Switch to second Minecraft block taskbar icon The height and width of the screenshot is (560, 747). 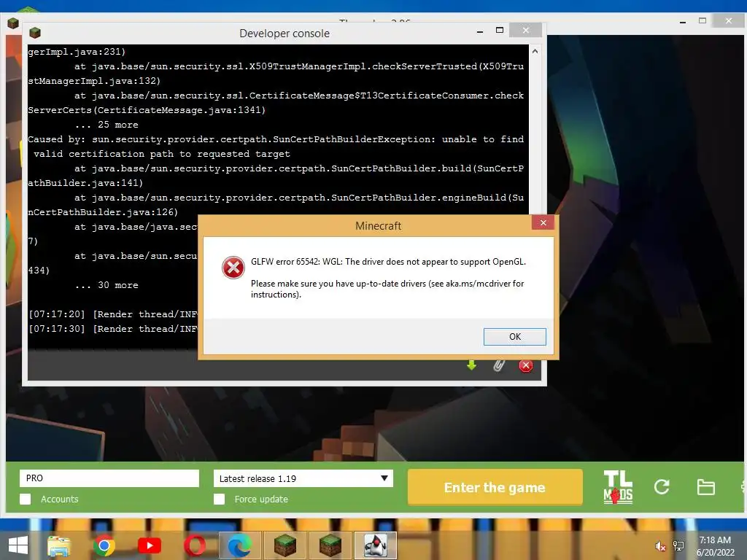330,545
